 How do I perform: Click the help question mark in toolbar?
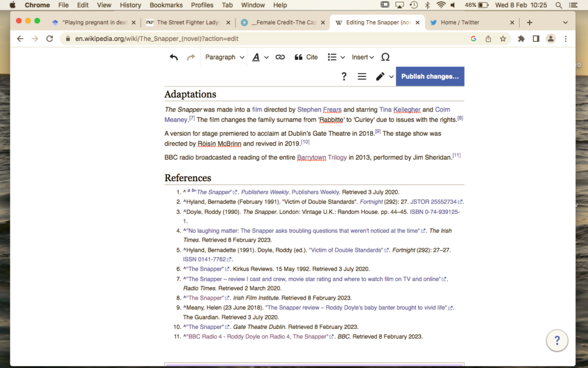[x=344, y=76]
